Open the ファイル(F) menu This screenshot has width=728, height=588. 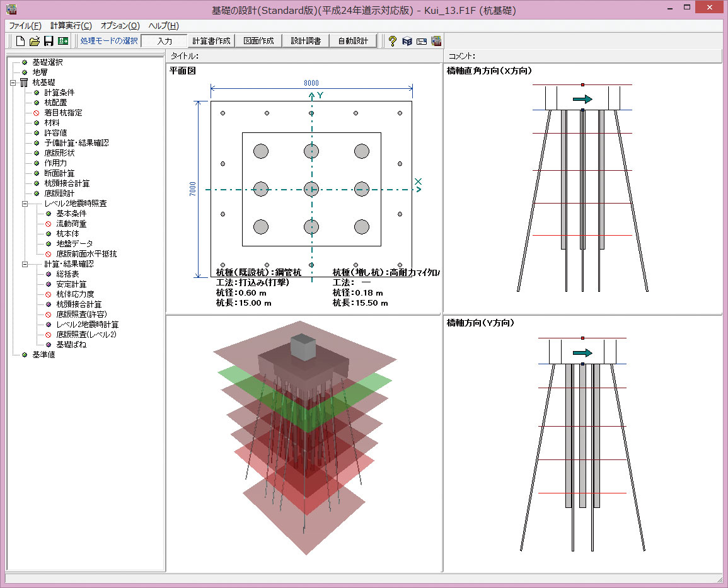(x=25, y=26)
